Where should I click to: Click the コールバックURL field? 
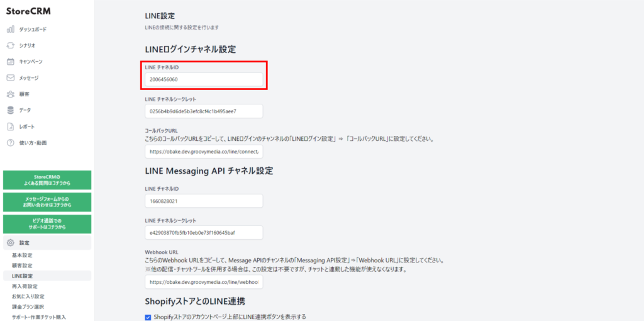click(x=204, y=152)
